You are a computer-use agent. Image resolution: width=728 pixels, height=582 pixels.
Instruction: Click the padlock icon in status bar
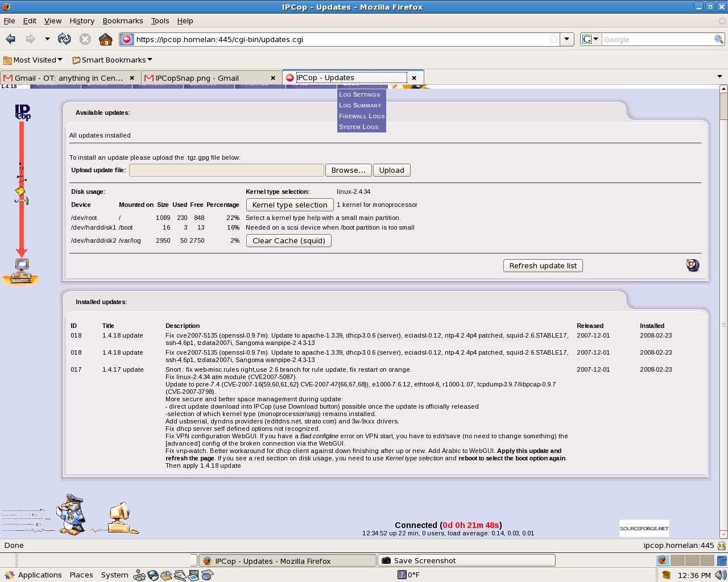(722, 546)
